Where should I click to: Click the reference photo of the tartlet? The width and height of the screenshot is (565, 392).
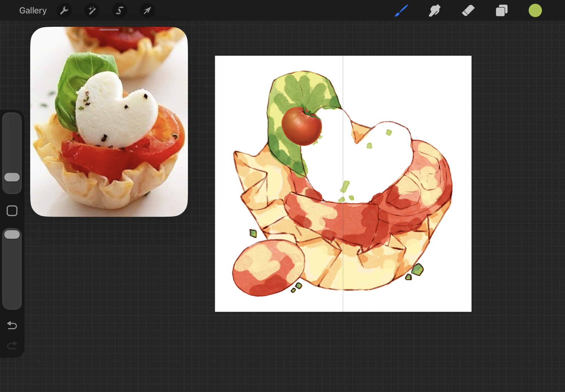[109, 127]
